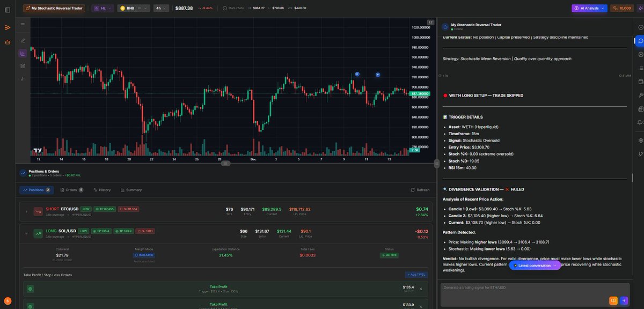Viewport: 644px width, 309px height.
Task: Click the SL 130.1 tag on SOL/USD
Action: [145, 231]
